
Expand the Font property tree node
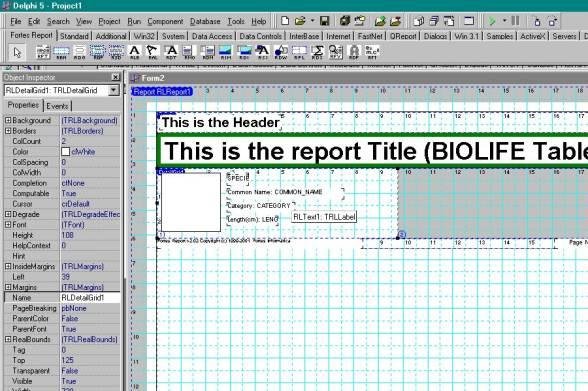[x=8, y=225]
